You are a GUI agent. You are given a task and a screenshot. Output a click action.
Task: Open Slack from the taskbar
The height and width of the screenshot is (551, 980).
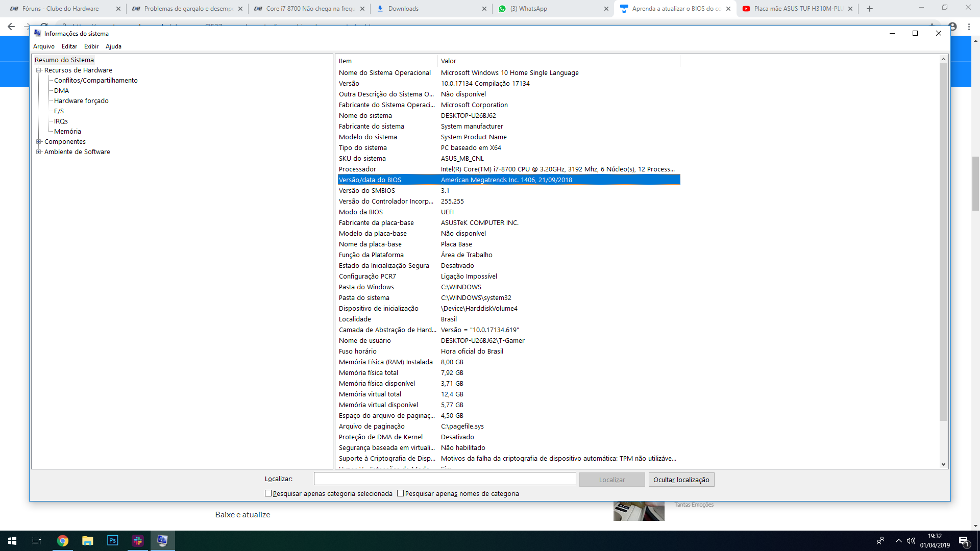138,541
